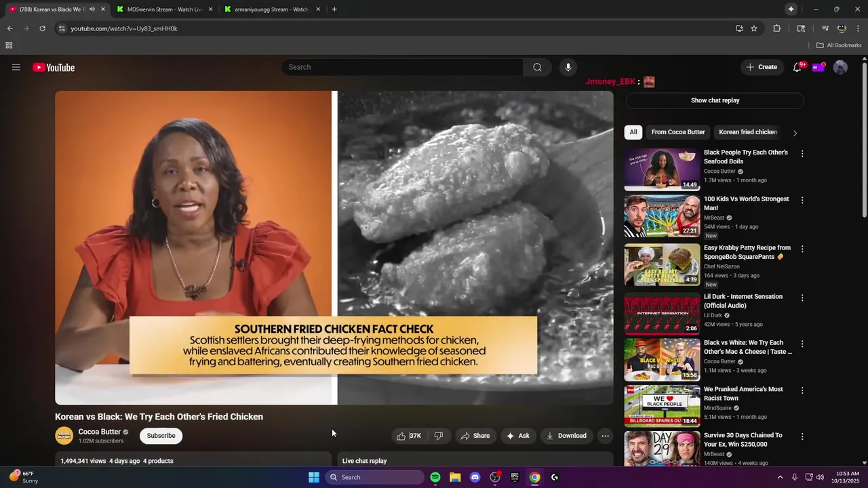Image resolution: width=868 pixels, height=488 pixels.
Task: Open We Pranked America's Most Racist Town
Action: [743, 394]
